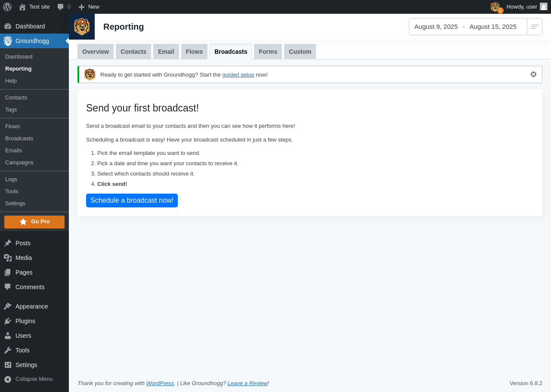Open Plugins menu
Screen dimensions: 551x392
(x=34, y=321)
